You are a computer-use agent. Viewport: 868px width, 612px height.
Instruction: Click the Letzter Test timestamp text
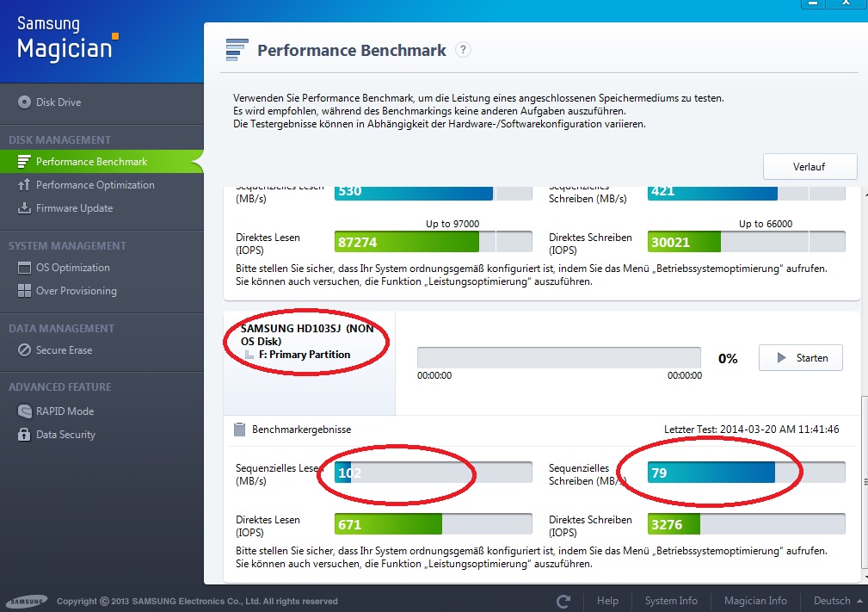point(751,430)
